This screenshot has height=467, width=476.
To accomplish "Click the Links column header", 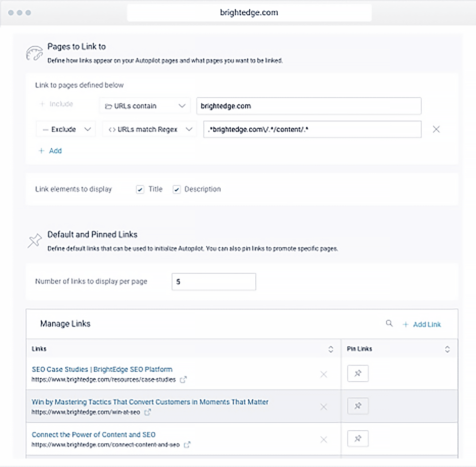I will [x=39, y=349].
